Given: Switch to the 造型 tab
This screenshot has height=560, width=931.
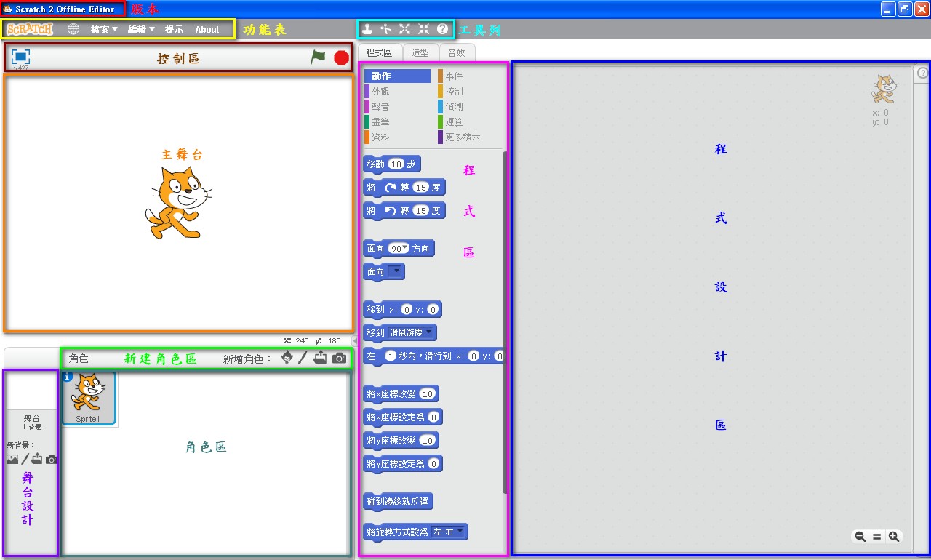Looking at the screenshot, I should [420, 52].
